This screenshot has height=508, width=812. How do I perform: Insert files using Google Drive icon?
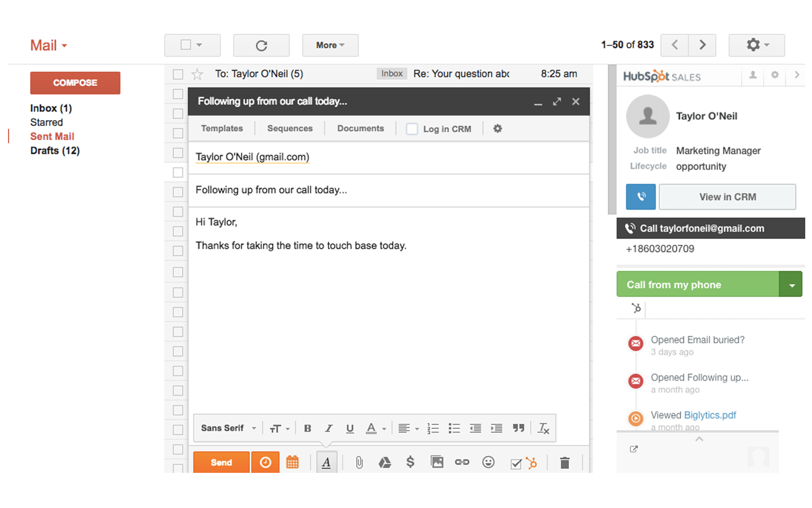coord(384,463)
